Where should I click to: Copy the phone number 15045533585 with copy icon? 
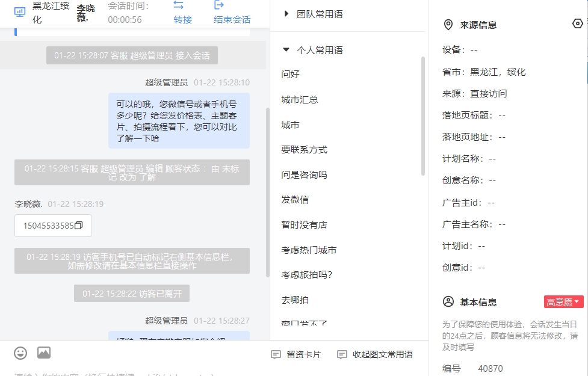(x=78, y=226)
